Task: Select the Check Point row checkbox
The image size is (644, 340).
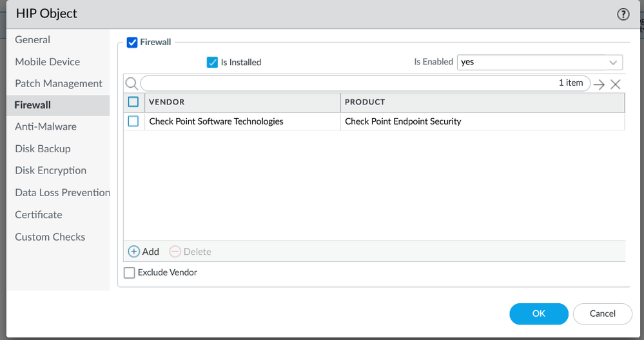Action: [x=133, y=121]
